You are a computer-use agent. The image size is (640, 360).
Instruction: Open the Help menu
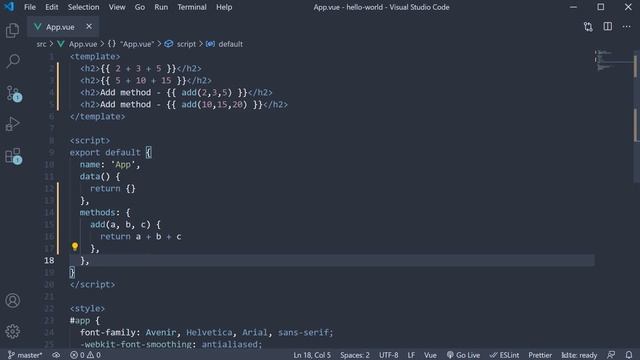[x=224, y=7]
